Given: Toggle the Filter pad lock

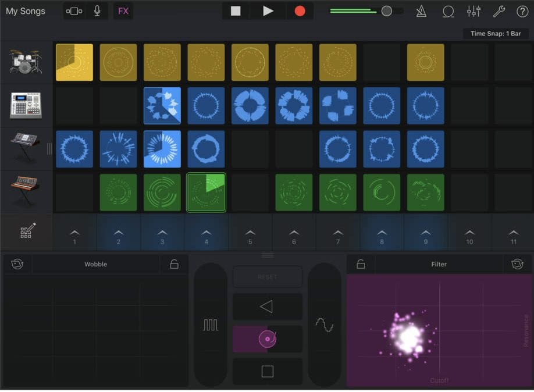Looking at the screenshot, I should [361, 264].
